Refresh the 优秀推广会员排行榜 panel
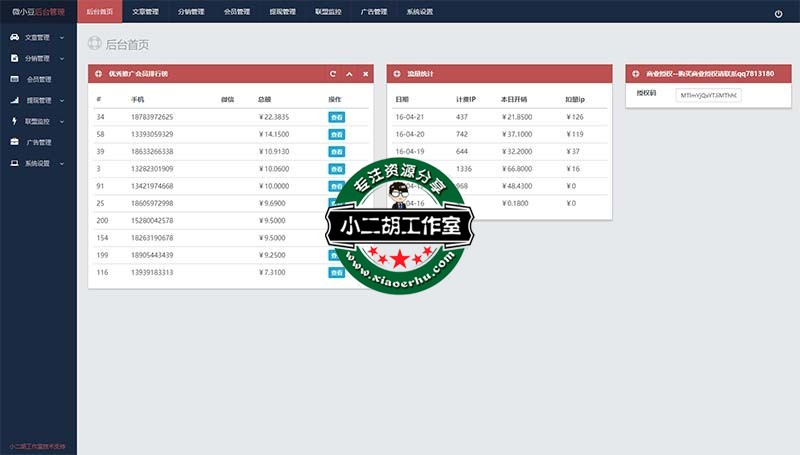The height and width of the screenshot is (455, 800). pyautogui.click(x=333, y=74)
